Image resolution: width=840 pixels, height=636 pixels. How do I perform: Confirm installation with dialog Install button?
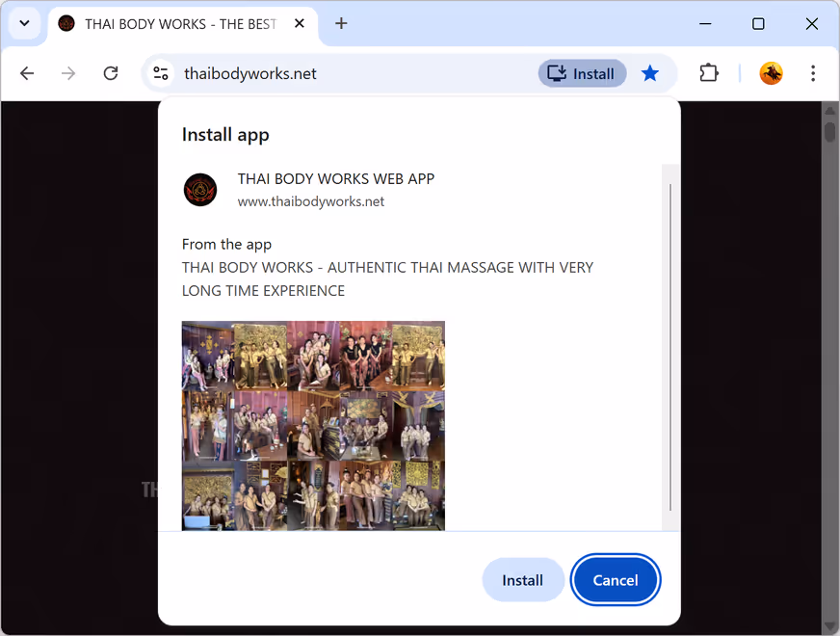tap(522, 580)
